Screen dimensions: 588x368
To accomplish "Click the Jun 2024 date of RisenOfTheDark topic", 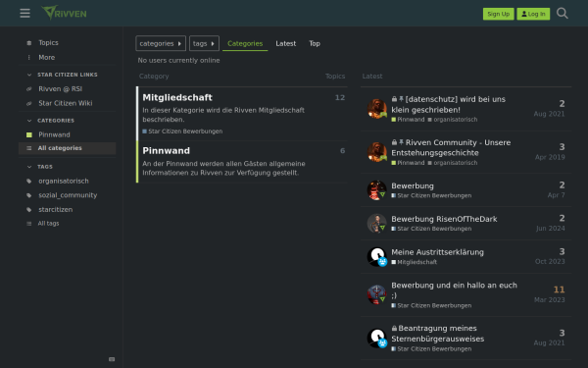I will pyautogui.click(x=550, y=229).
